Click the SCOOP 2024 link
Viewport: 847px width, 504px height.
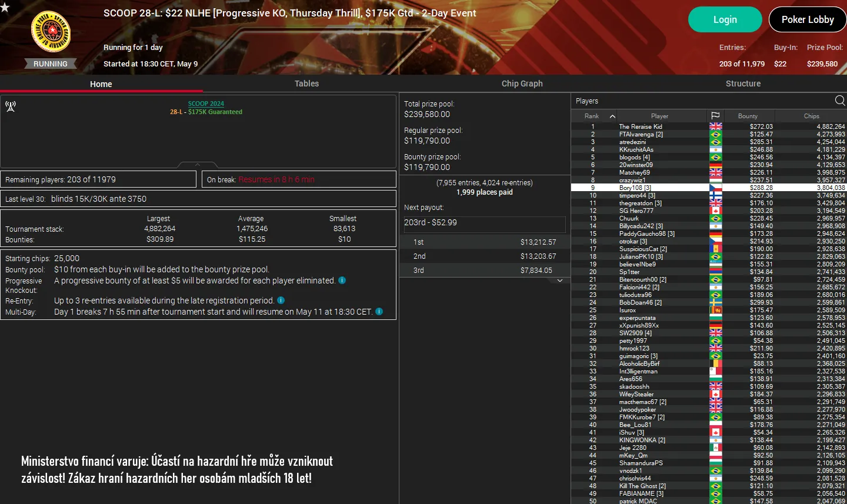pyautogui.click(x=205, y=103)
